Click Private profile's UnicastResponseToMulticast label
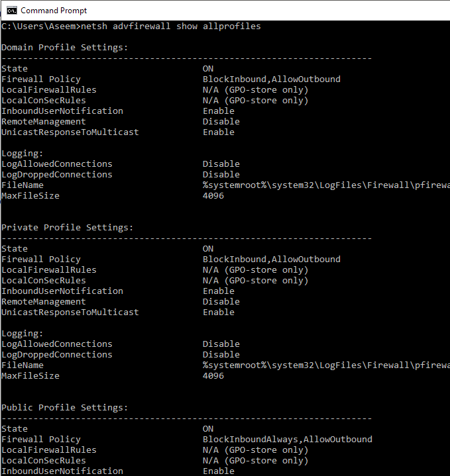Image resolution: width=450 pixels, height=476 pixels. pos(70,312)
